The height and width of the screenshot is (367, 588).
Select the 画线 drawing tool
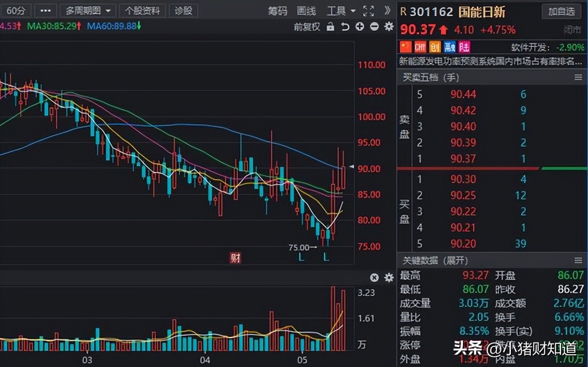pyautogui.click(x=305, y=11)
